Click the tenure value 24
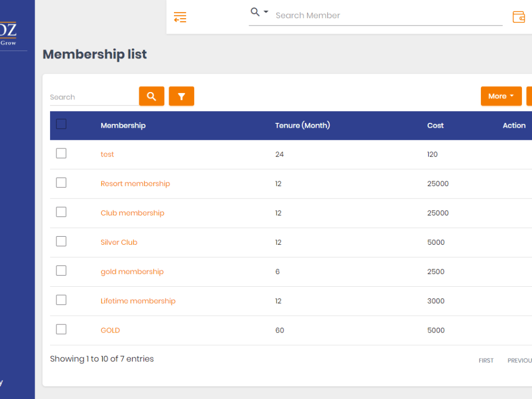 tap(279, 154)
